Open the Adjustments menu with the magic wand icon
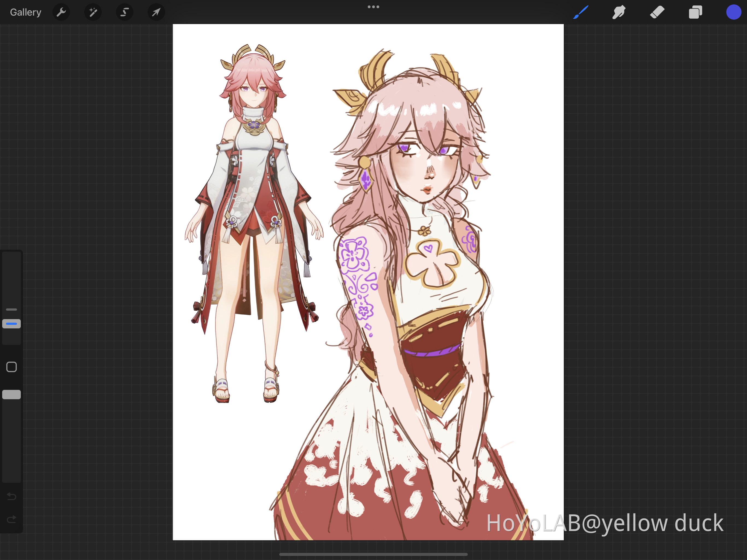Screen dimensions: 747x560 92,12
